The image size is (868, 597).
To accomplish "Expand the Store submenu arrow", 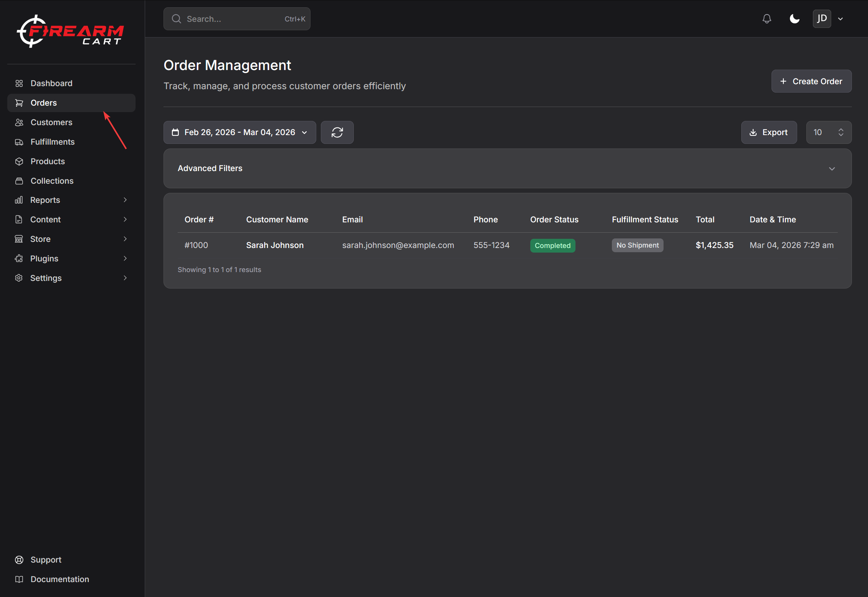I will [x=125, y=239].
